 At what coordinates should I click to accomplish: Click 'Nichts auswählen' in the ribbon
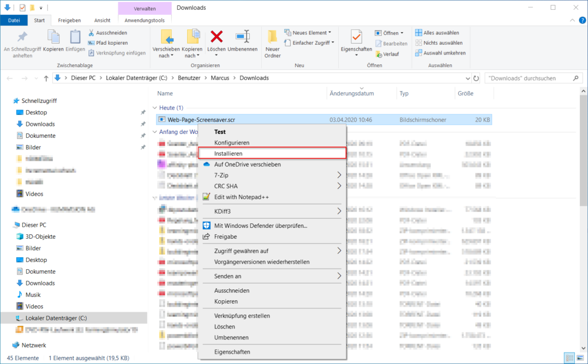tap(439, 42)
